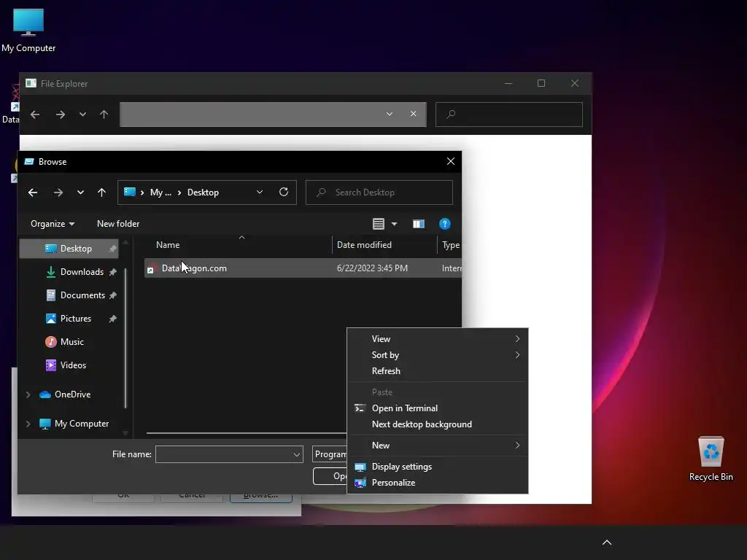Viewport: 747px width, 560px height.
Task: Sort files by the Type column
Action: [x=449, y=245]
